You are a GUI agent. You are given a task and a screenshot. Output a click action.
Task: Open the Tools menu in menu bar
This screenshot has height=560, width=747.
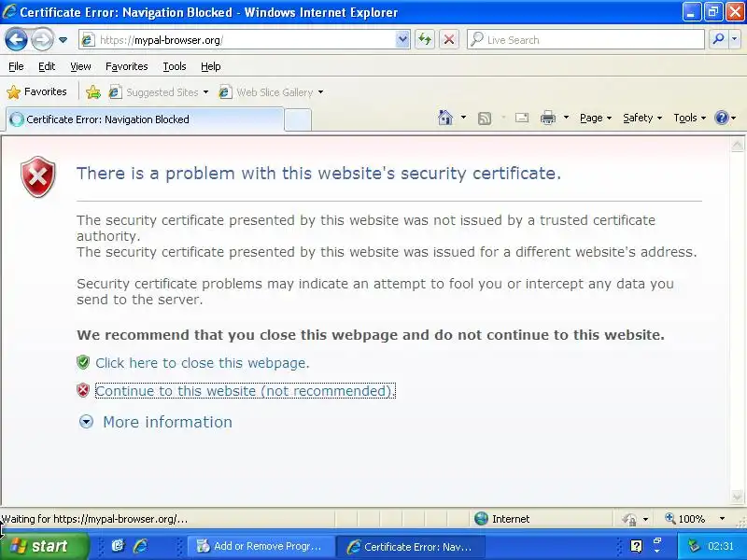point(175,66)
